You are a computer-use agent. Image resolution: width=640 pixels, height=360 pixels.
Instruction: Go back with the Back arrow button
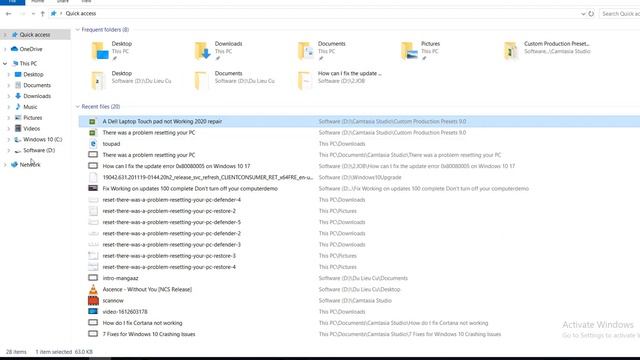pyautogui.click(x=9, y=13)
